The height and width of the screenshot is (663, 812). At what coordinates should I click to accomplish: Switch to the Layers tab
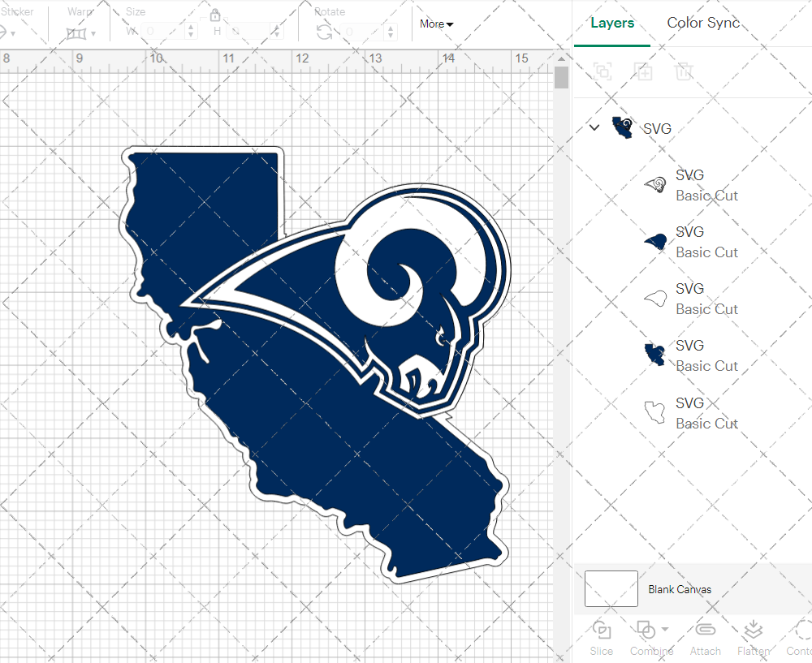[x=612, y=23]
